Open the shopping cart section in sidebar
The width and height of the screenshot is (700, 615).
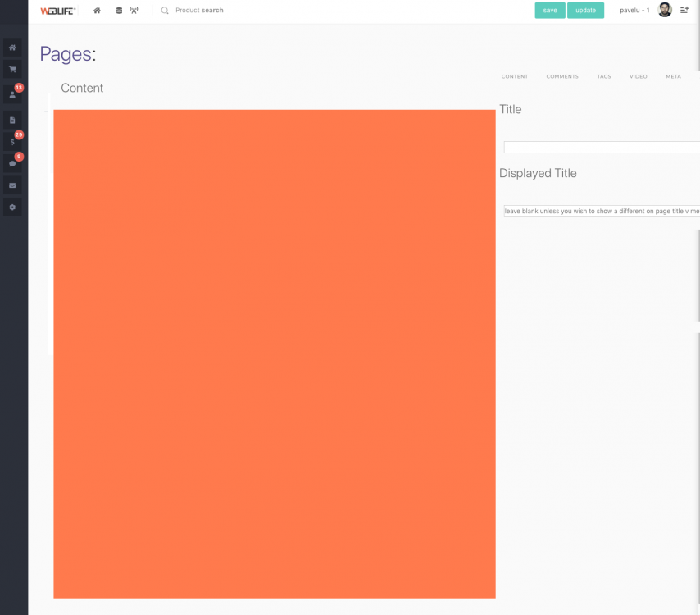coord(12,70)
